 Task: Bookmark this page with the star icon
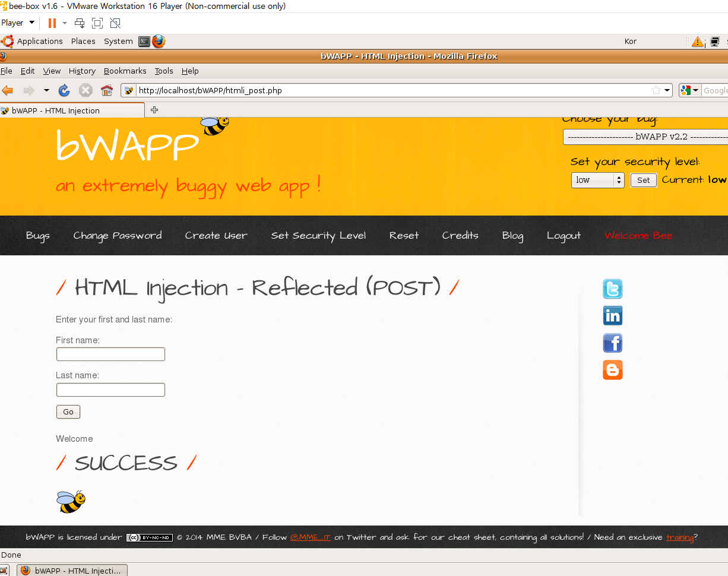pyautogui.click(x=656, y=90)
